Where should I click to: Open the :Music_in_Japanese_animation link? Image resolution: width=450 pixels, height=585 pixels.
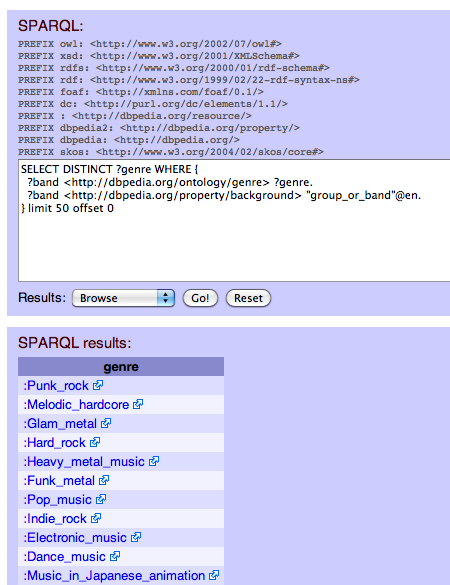pyautogui.click(x=114, y=576)
